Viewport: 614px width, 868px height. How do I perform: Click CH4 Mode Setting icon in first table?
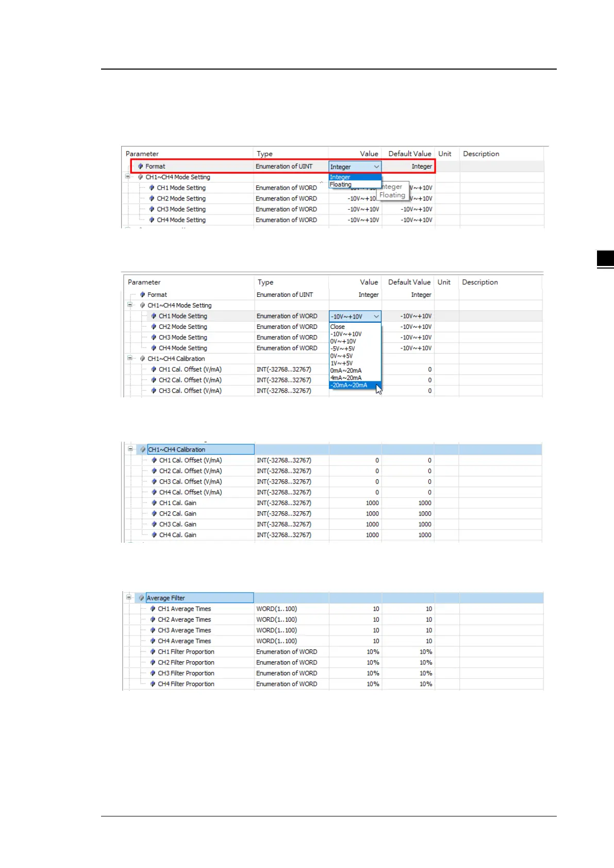click(x=152, y=220)
